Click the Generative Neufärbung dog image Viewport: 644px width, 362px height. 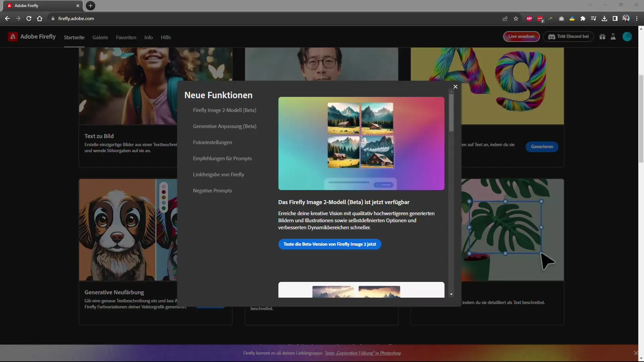point(128,230)
